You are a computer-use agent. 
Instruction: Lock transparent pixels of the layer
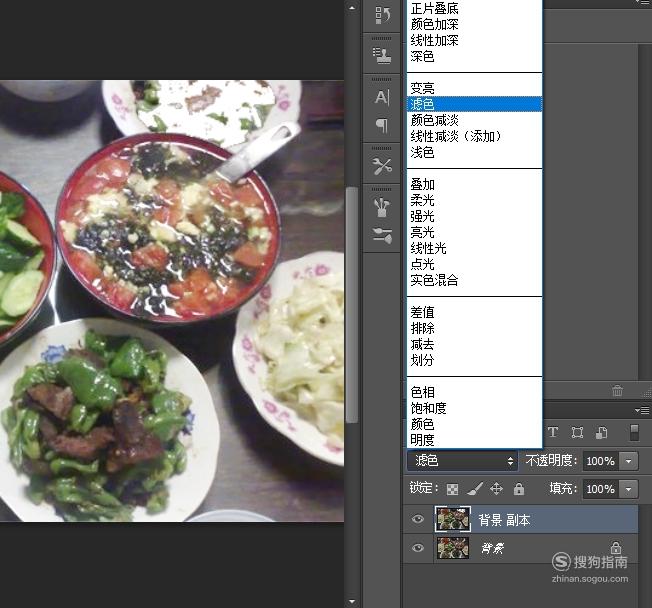pyautogui.click(x=452, y=489)
